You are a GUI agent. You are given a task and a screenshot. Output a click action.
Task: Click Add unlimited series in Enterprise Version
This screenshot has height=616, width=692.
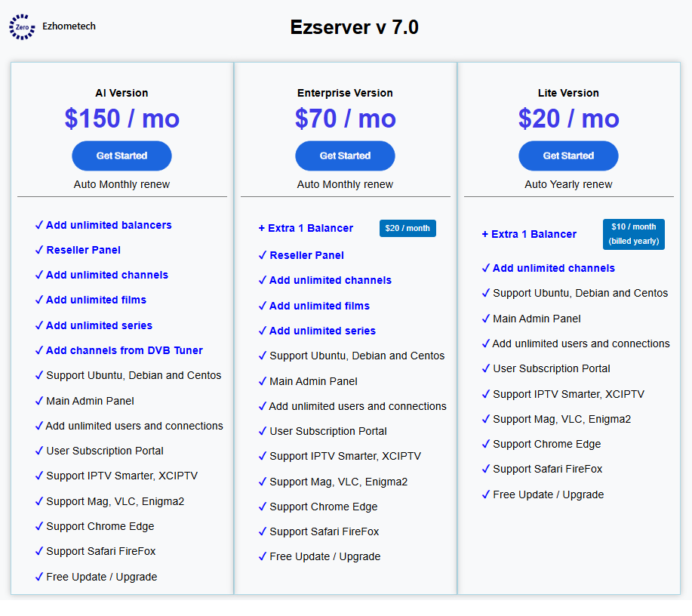pyautogui.click(x=323, y=331)
